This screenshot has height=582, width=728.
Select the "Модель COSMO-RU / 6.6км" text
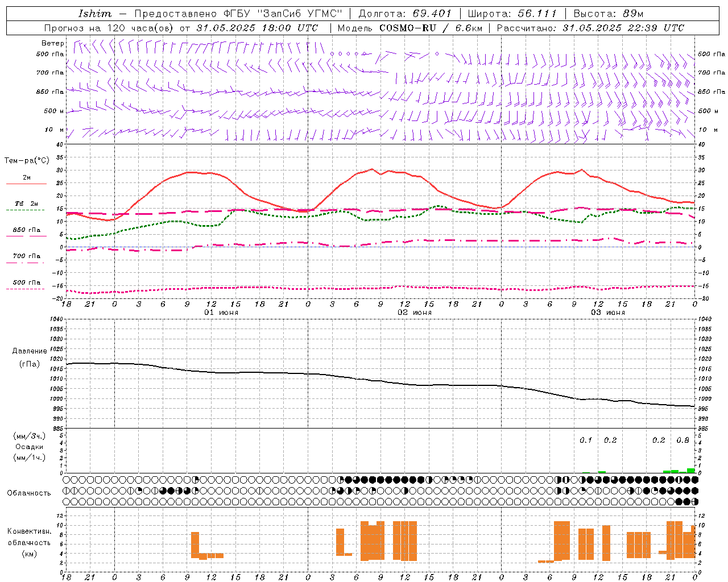tap(410, 28)
